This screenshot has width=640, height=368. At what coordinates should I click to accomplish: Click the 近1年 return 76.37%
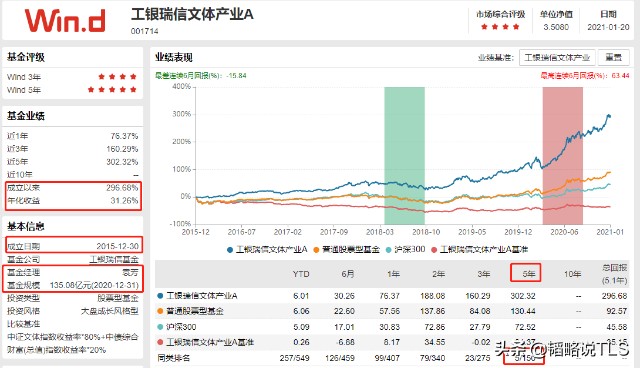point(124,136)
